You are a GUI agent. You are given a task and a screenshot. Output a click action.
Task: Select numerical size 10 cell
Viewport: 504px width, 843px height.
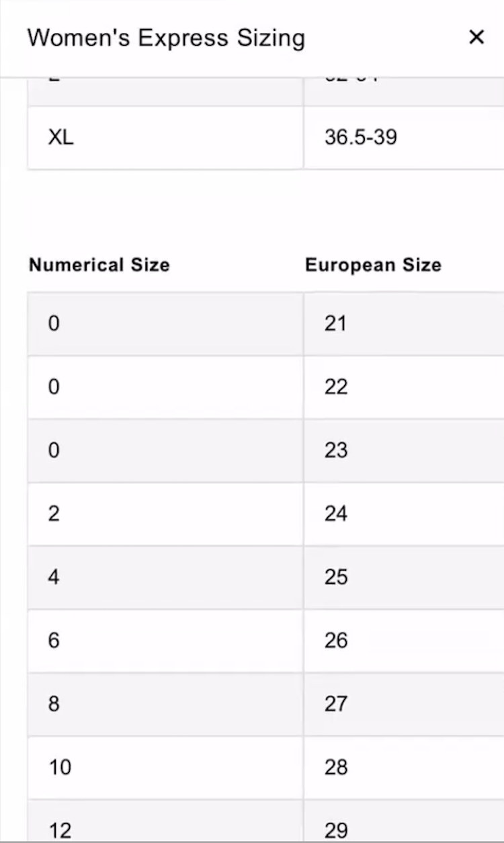pos(165,767)
